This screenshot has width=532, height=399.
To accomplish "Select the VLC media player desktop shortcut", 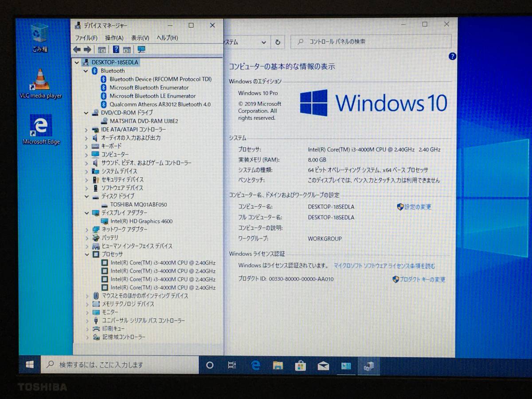I will click(x=41, y=84).
